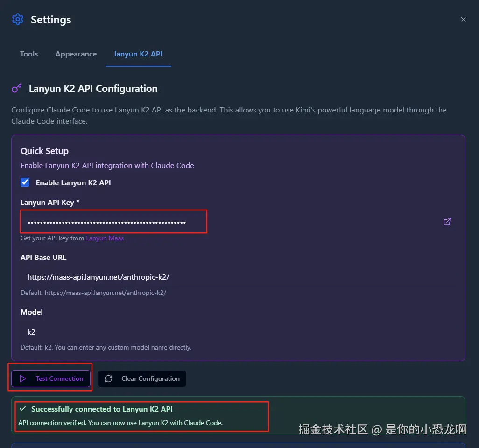Click the Settings gear icon
Image resolution: width=479 pixels, height=448 pixels.
pos(17,19)
